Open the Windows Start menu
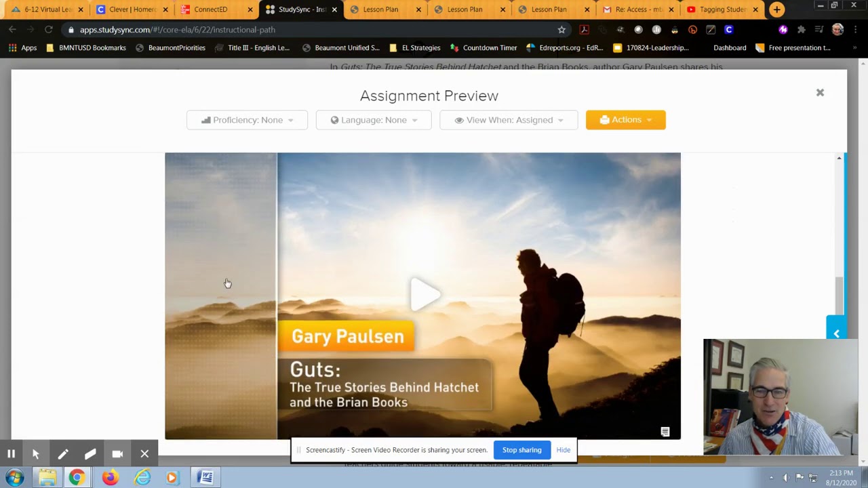Viewport: 868px width, 488px height. 15,478
